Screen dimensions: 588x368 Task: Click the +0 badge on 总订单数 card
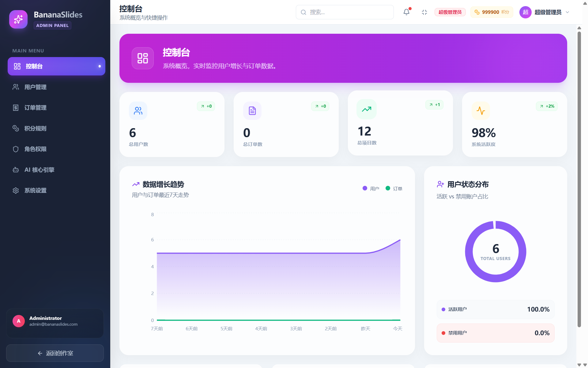[x=320, y=106]
